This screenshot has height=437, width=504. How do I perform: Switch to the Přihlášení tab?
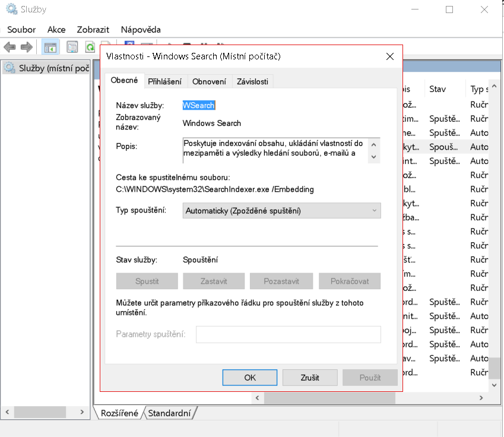coord(165,82)
